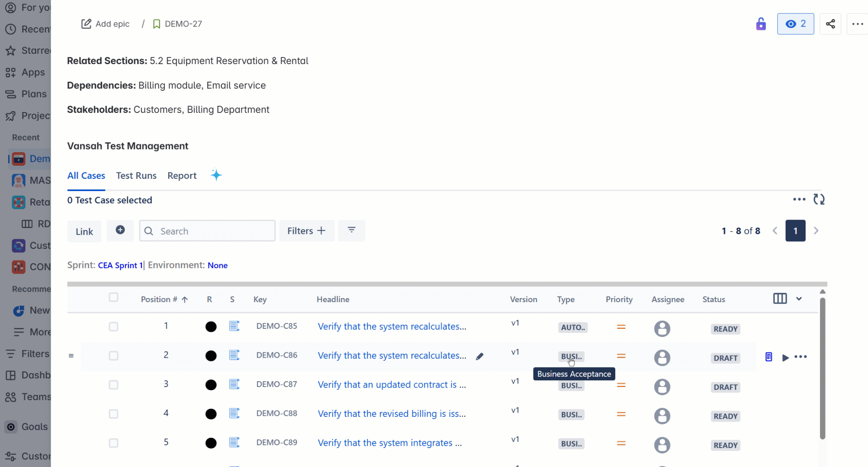Click the steps icon for DEMO-C85
Image resolution: width=868 pixels, height=467 pixels.
coord(234,326)
